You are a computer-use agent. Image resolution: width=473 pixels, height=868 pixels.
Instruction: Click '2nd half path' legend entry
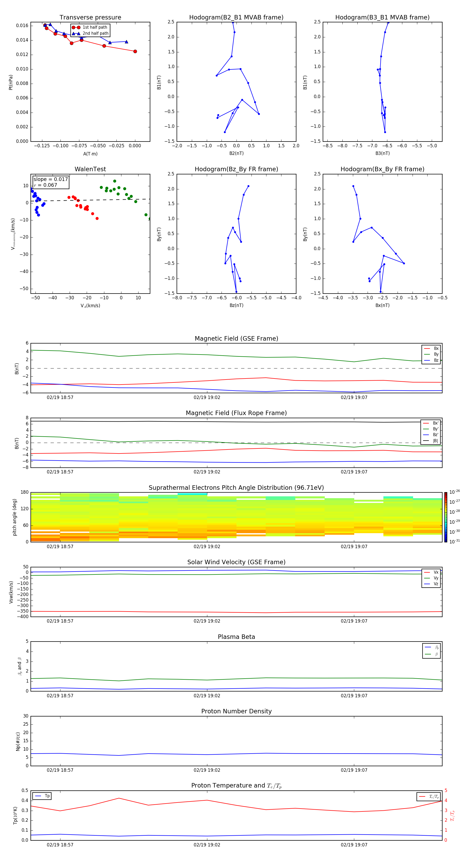click(90, 33)
